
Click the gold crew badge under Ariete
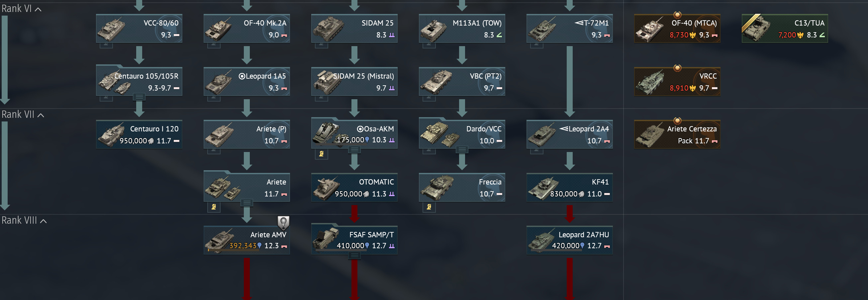(x=214, y=207)
